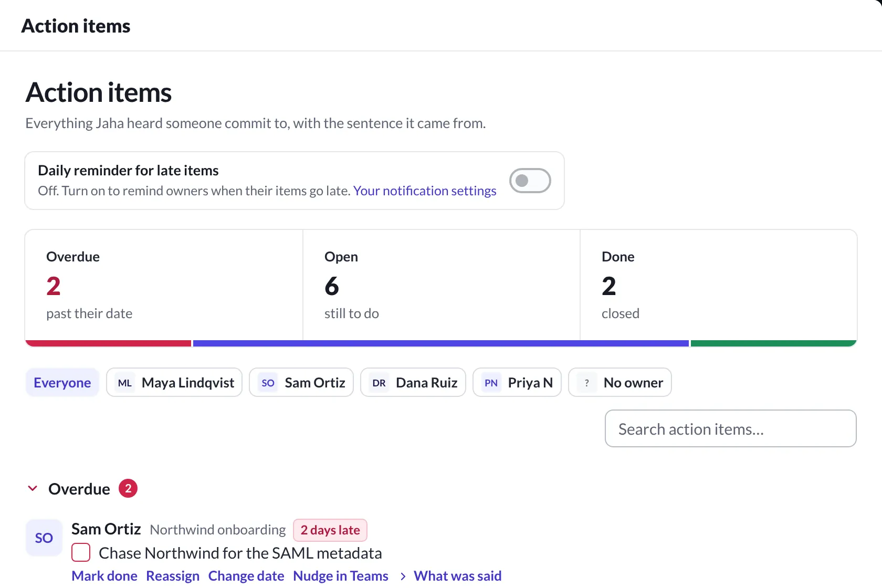882x588 pixels.
Task: Filter by Sam Ortiz chip
Action: (x=301, y=382)
